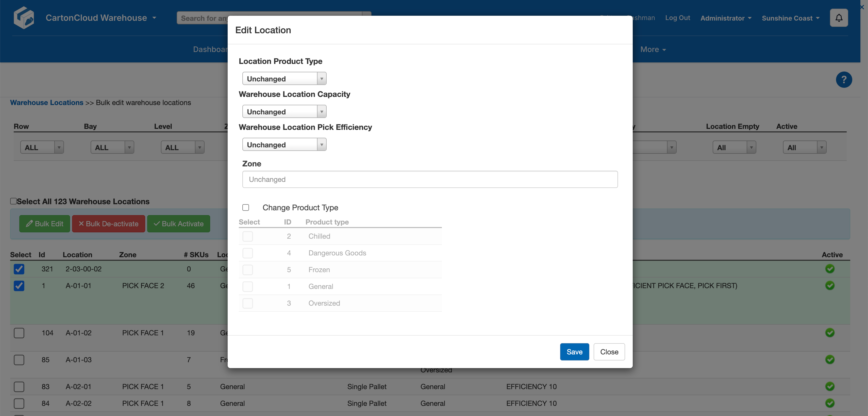This screenshot has width=868, height=416.
Task: Click green active checkmark for A-02-02 row
Action: (830, 403)
